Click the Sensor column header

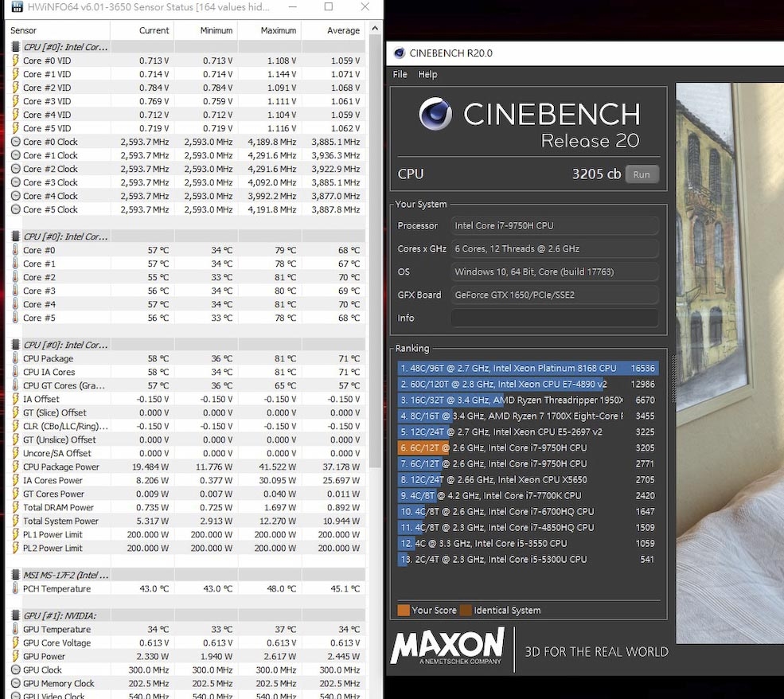[x=57, y=30]
